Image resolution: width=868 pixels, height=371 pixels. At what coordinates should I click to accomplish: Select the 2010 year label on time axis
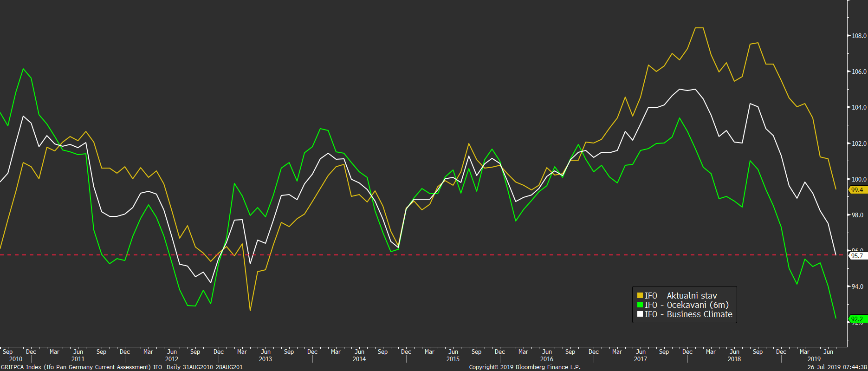(x=15, y=359)
